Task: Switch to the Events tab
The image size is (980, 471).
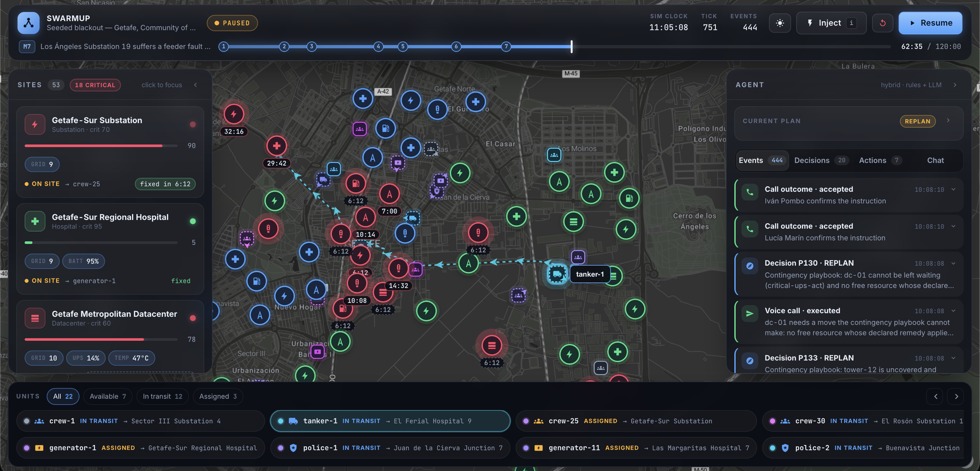Action: point(762,160)
